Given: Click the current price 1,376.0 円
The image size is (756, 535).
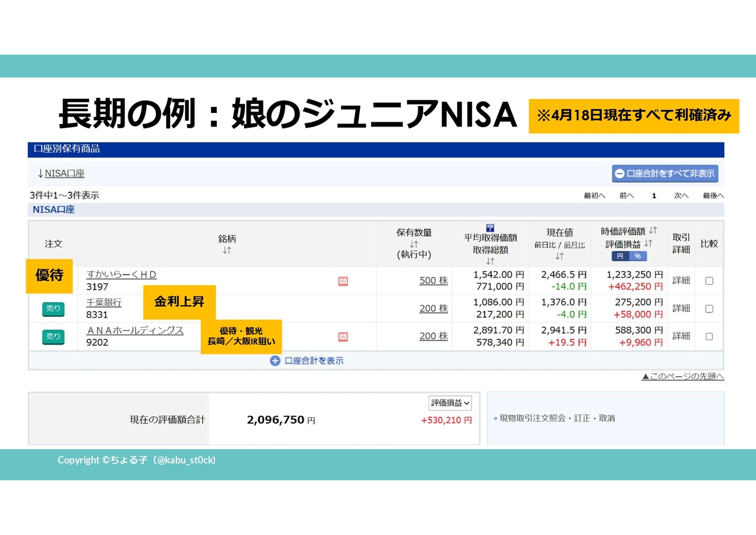Looking at the screenshot, I should pos(564,303).
